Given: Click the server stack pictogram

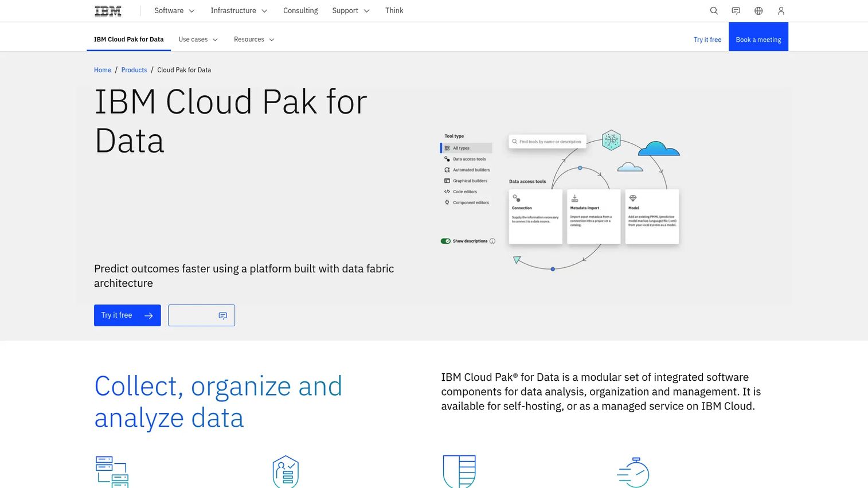Looking at the screenshot, I should pyautogui.click(x=112, y=472).
